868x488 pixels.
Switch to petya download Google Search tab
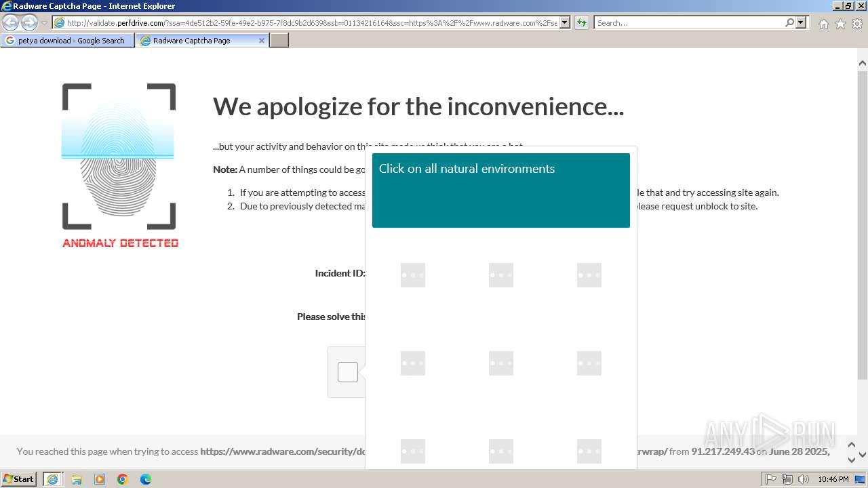[x=67, y=41]
